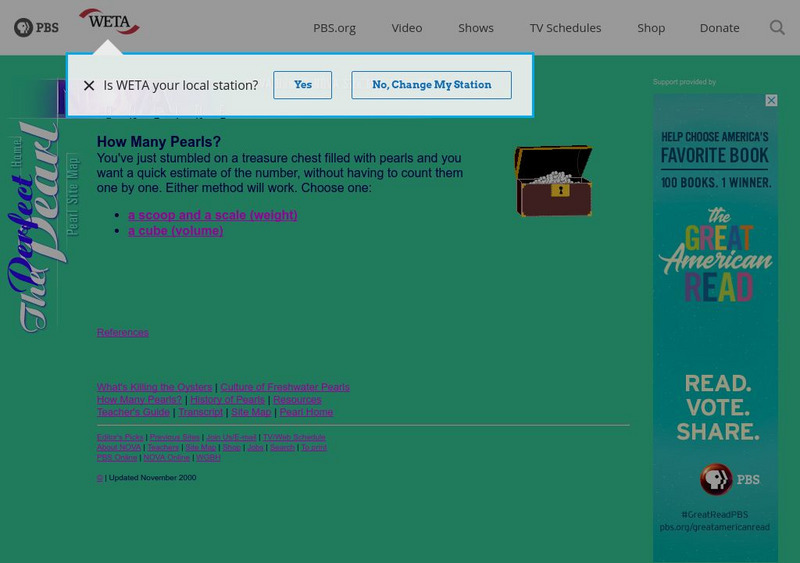Open the History of Pearls link
This screenshot has width=800, height=563.
[x=228, y=399]
